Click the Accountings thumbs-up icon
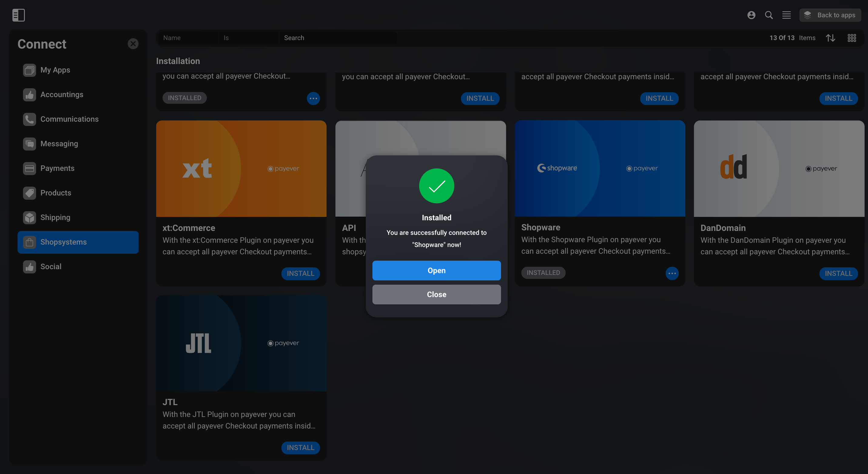This screenshot has height=474, width=868. click(30, 95)
